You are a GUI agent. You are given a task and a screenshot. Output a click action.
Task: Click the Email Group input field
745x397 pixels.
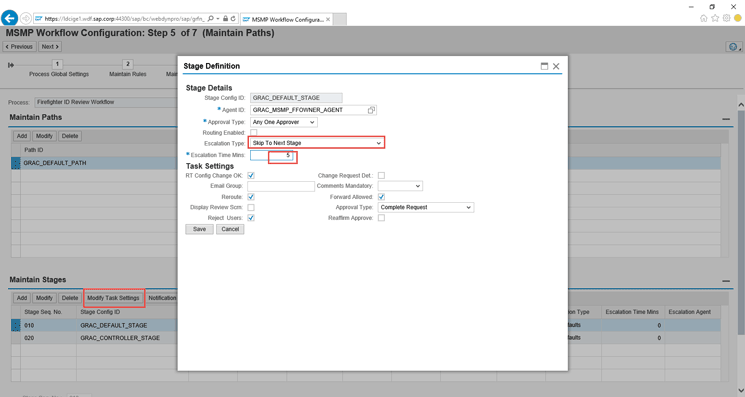281,186
